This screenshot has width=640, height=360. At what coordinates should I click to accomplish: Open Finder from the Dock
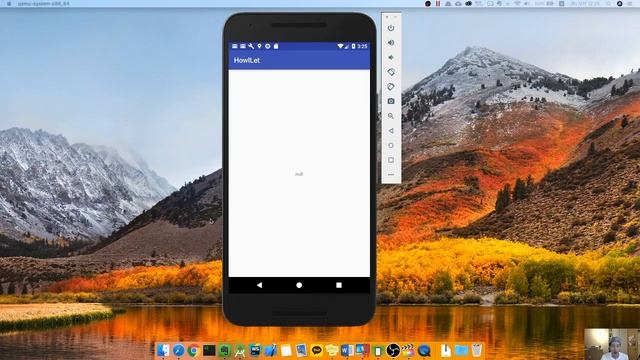163,350
